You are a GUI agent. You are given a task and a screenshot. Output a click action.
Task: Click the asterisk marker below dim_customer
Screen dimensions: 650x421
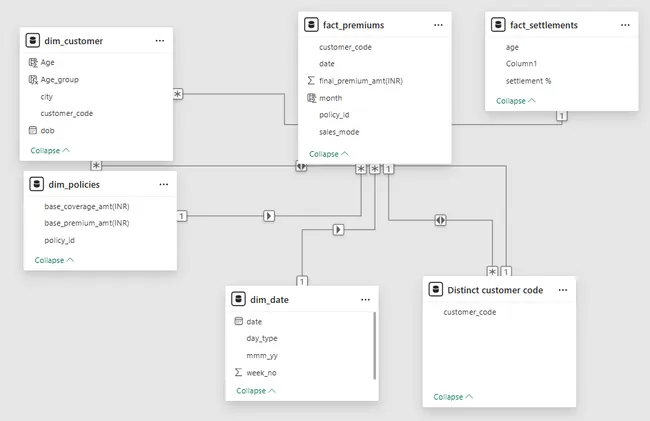[96, 166]
